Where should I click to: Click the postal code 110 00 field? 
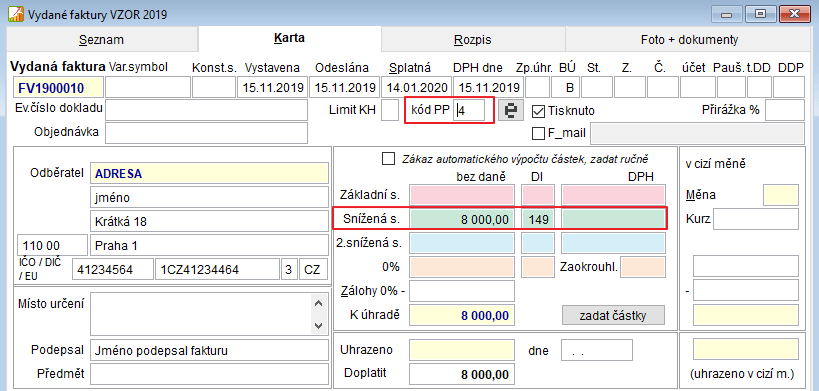pos(52,245)
